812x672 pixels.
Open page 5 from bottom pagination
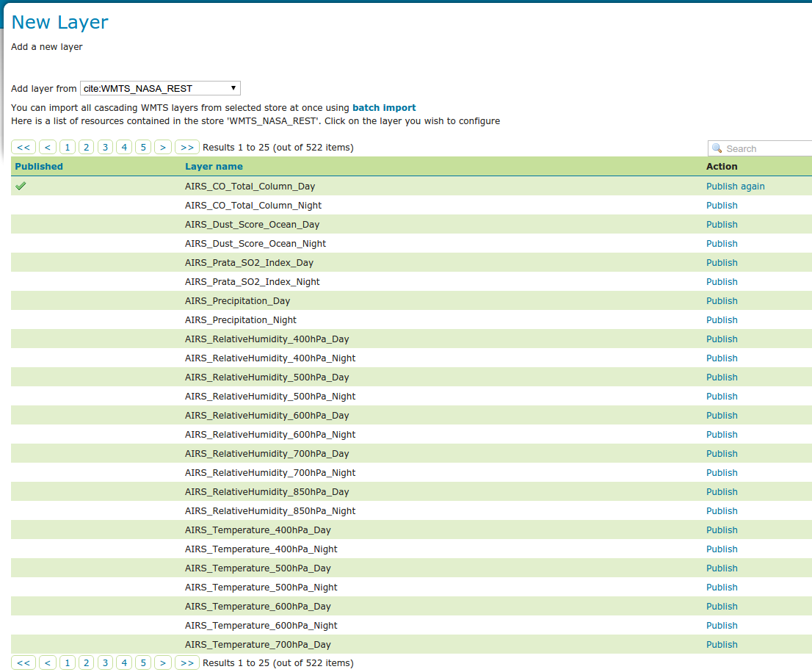(142, 662)
